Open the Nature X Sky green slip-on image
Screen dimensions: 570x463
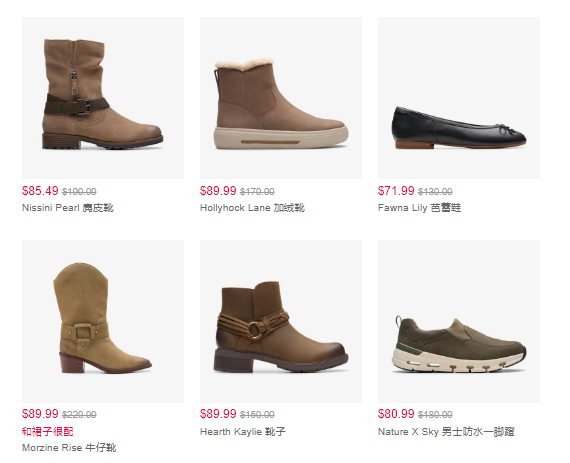(x=459, y=321)
